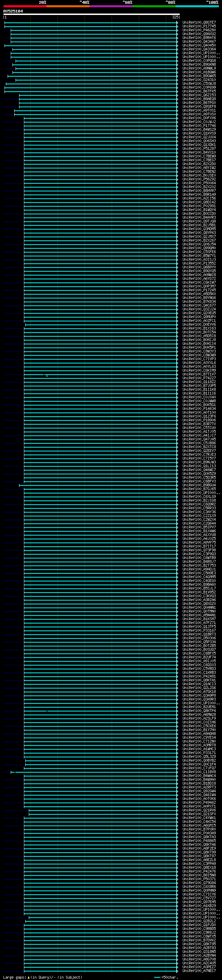The width and height of the screenshot is (222, 980).
Task: Open hit UniRef100_C3AY36
Action: tap(199, 512)
